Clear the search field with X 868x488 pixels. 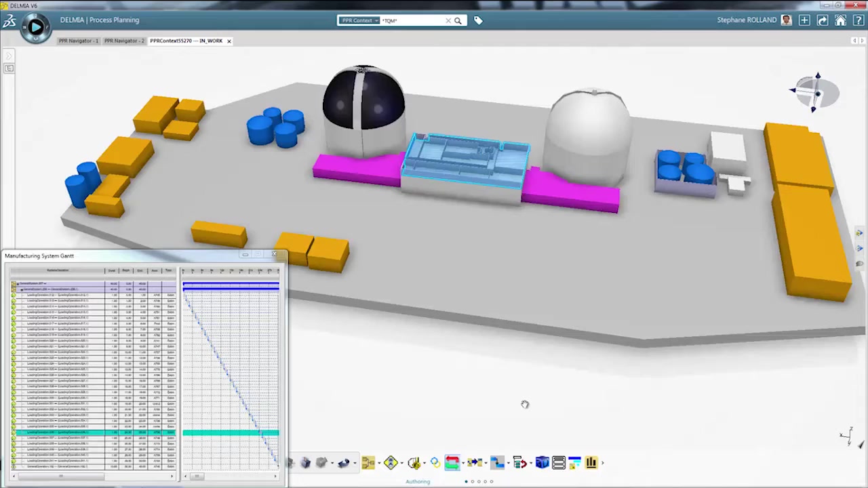[448, 20]
